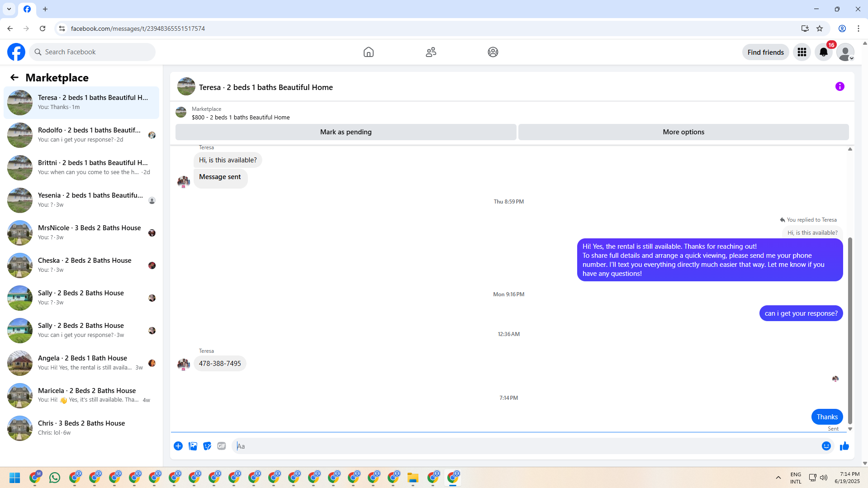This screenshot has width=868, height=488.
Task: Choose a GIF
Action: pyautogui.click(x=222, y=446)
